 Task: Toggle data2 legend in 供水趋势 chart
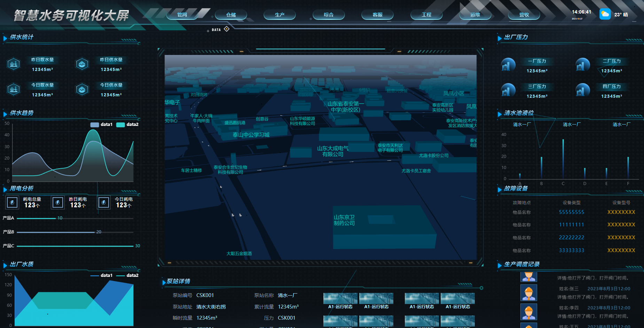pos(127,125)
